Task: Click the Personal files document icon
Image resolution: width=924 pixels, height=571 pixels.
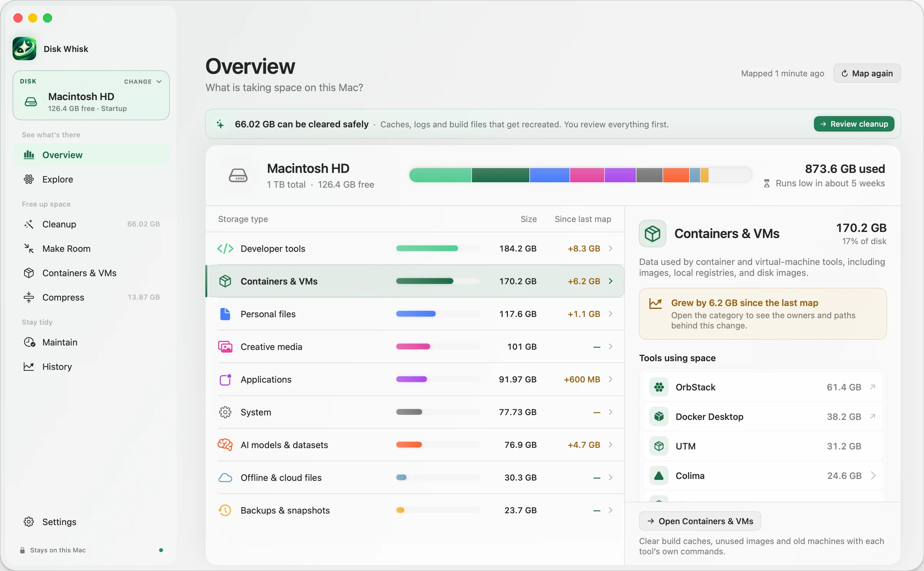Action: tap(225, 314)
